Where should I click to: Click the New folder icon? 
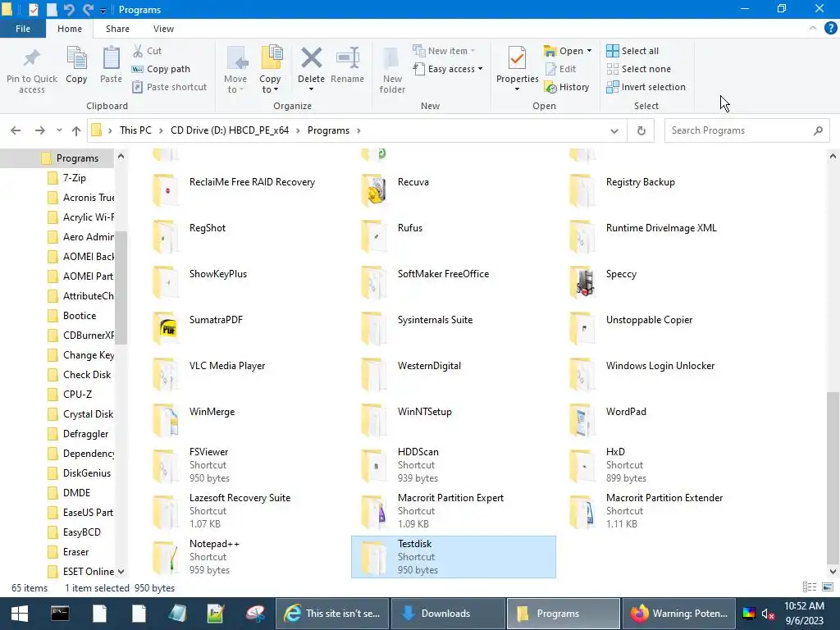(390, 58)
